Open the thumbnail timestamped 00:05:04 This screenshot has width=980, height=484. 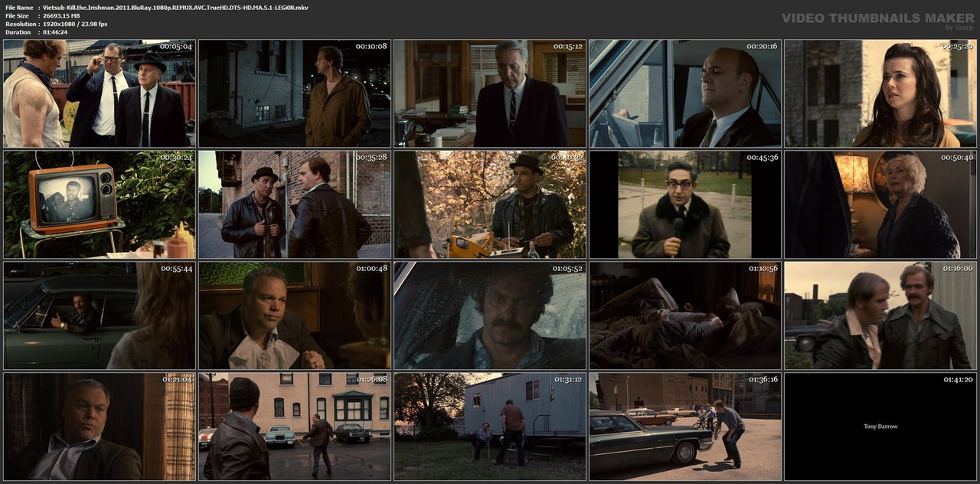click(x=100, y=93)
